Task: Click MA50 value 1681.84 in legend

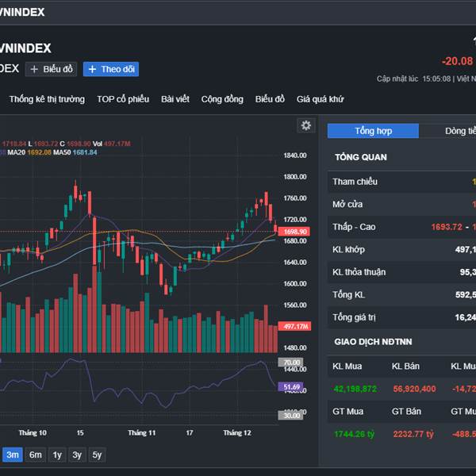Action: 85,152
